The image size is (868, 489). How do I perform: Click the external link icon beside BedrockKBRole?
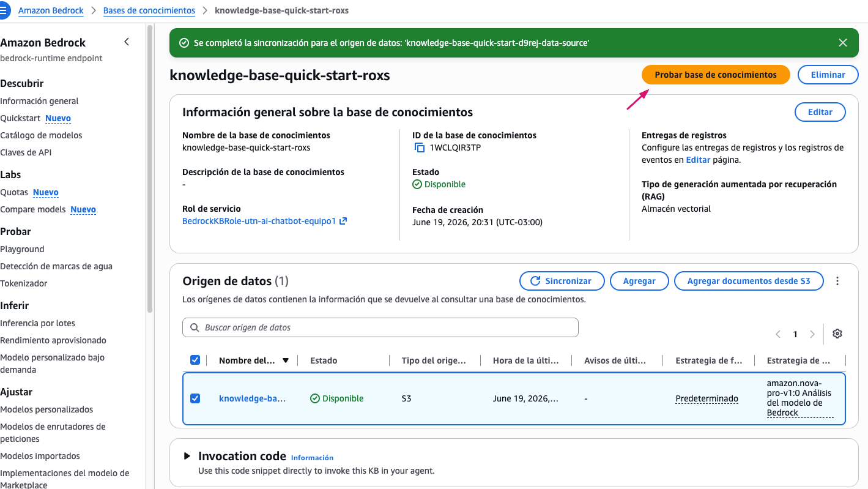point(343,221)
